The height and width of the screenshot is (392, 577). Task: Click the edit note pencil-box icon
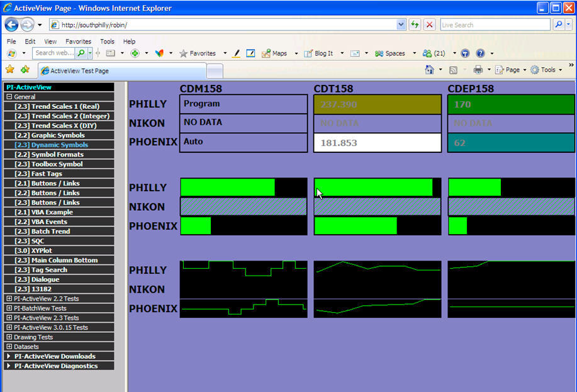pos(250,53)
